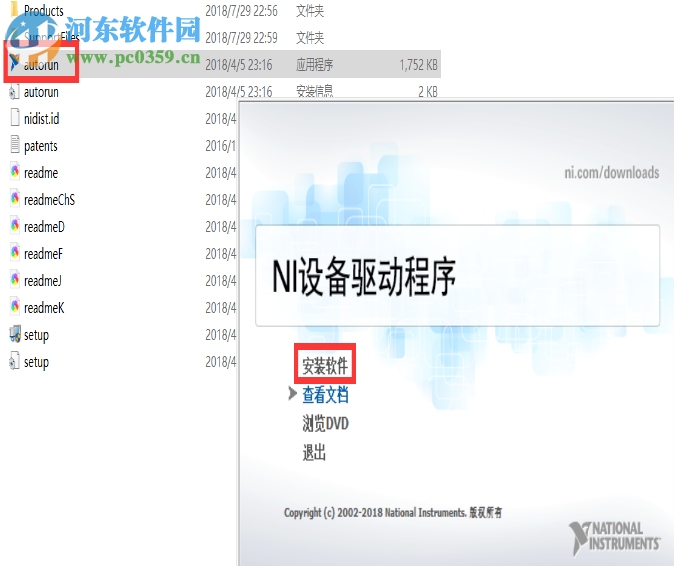This screenshot has height=566, width=674.
Task: Click the readmeJ file icon
Action: coord(15,280)
